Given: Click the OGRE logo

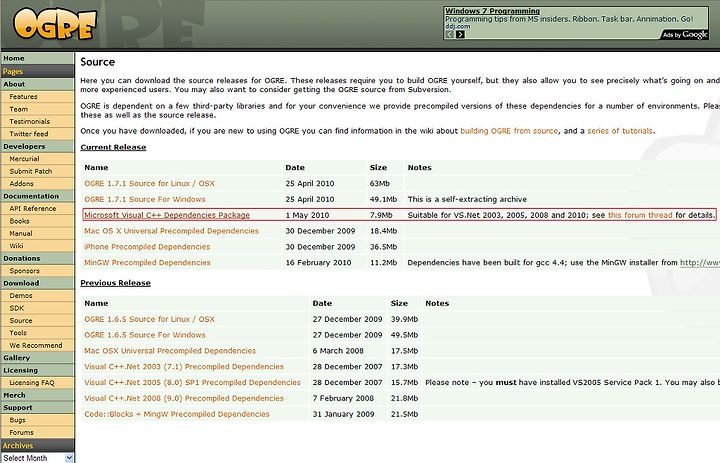Looking at the screenshot, I should point(55,24).
